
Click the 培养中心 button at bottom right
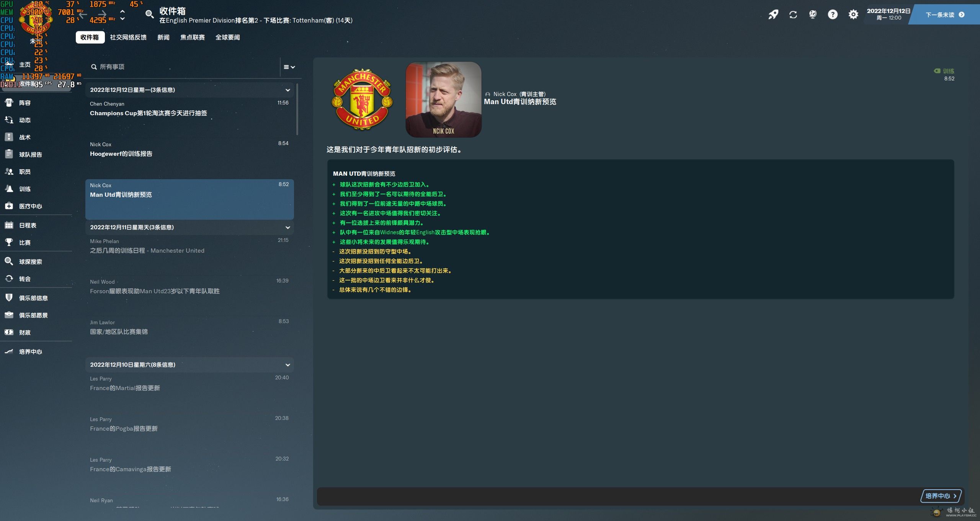941,496
